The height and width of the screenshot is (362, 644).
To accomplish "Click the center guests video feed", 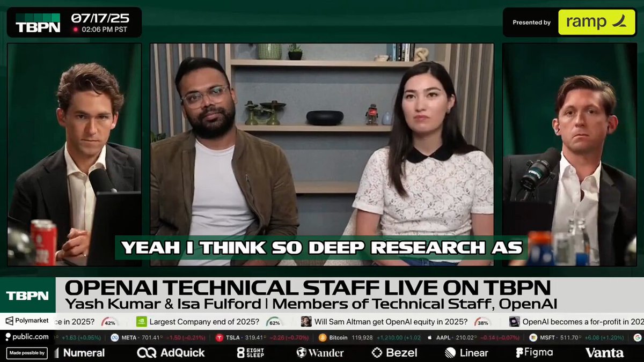I will click(321, 155).
